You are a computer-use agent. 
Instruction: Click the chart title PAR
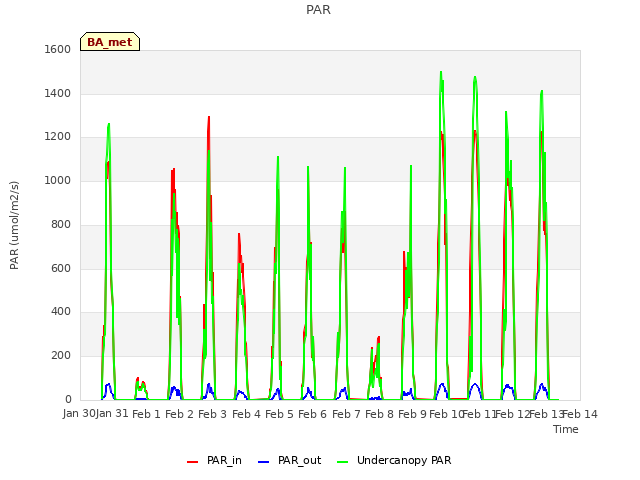point(318,9)
